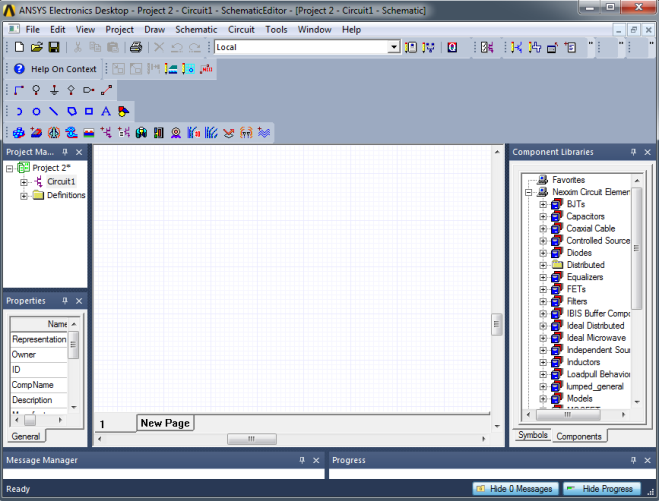Viewport: 659px width, 501px height.
Task: Click the Open folder toolbar icon
Action: coord(36,47)
